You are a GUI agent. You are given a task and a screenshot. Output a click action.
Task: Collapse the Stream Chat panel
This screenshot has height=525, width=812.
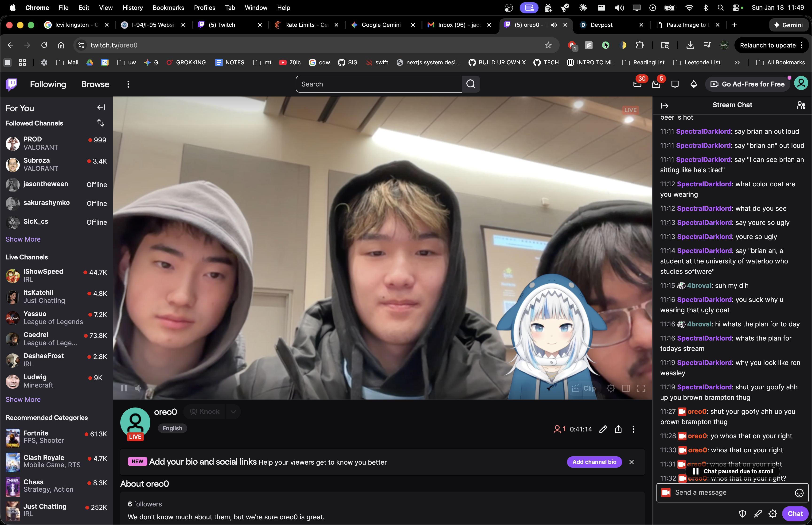664,106
